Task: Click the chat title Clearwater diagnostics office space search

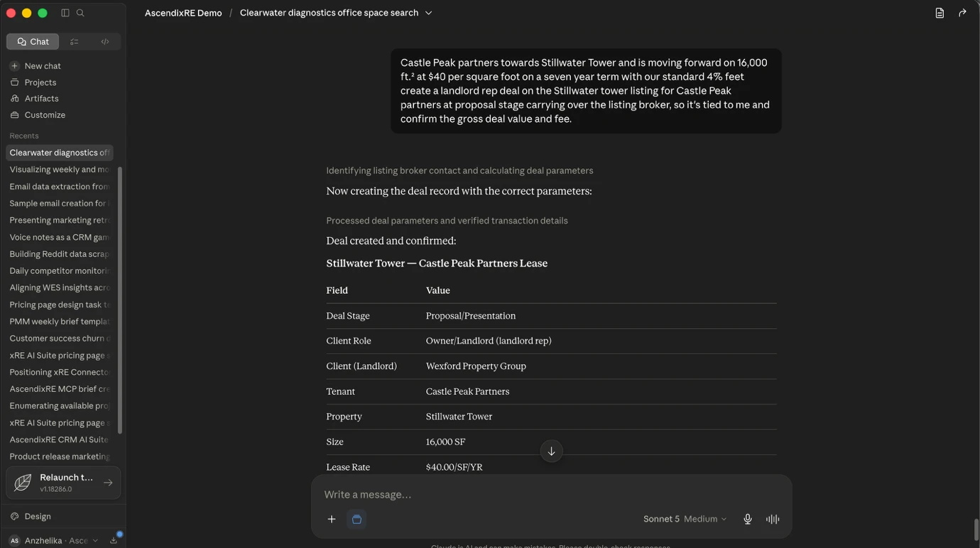Action: (x=329, y=13)
